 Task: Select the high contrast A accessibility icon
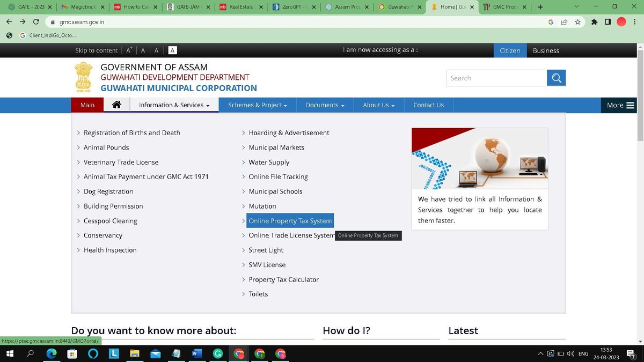pyautogui.click(x=172, y=50)
